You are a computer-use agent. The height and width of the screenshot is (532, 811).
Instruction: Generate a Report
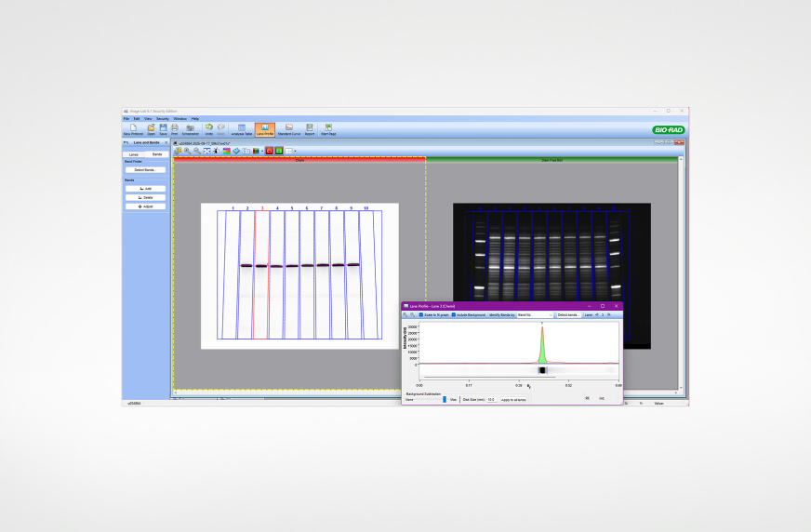(x=310, y=129)
